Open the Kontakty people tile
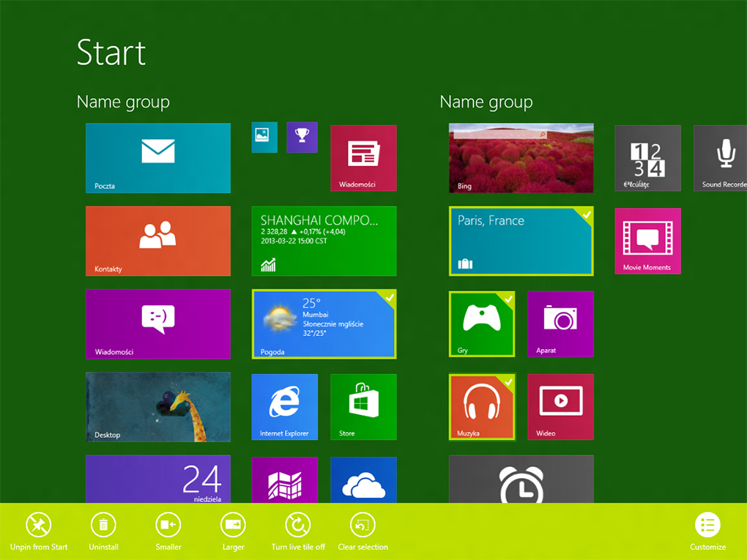This screenshot has height=560, width=747. (x=157, y=242)
